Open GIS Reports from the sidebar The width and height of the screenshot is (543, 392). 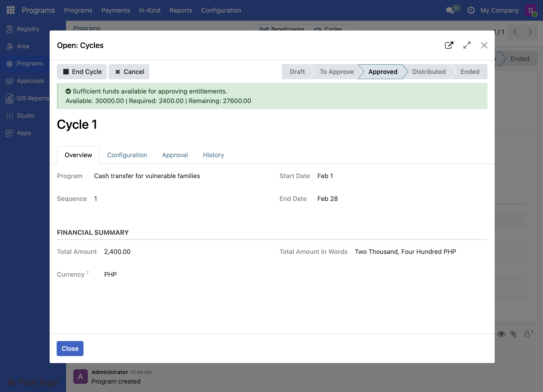[x=33, y=98]
